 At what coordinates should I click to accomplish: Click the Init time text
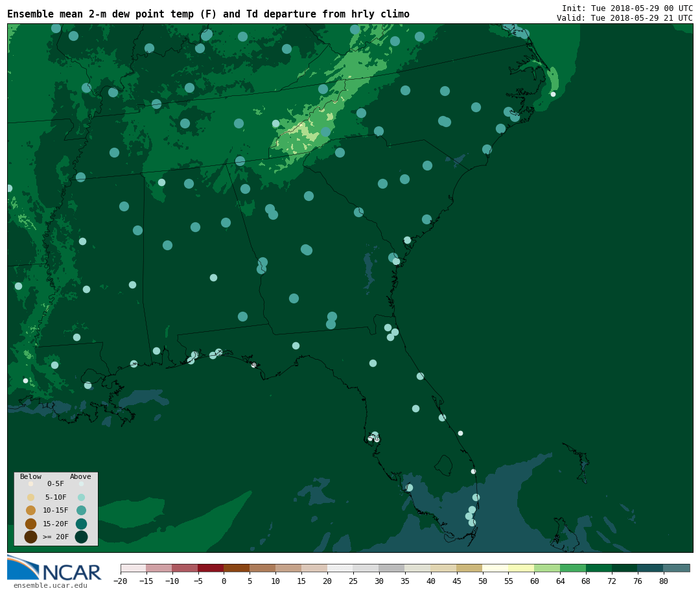coord(627,8)
